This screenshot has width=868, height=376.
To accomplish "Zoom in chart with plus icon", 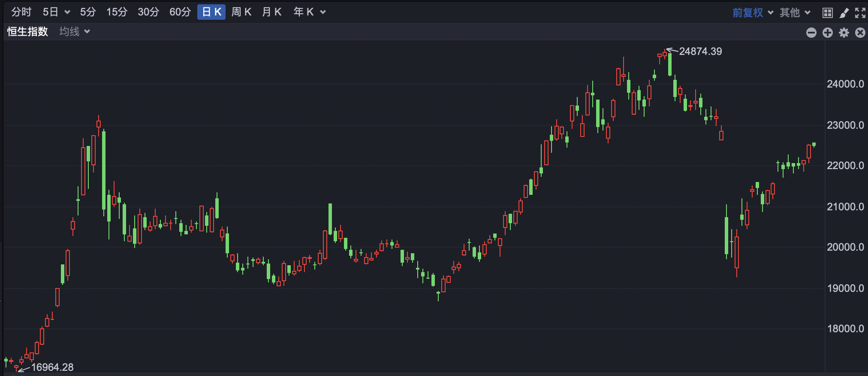I will pyautogui.click(x=827, y=33).
